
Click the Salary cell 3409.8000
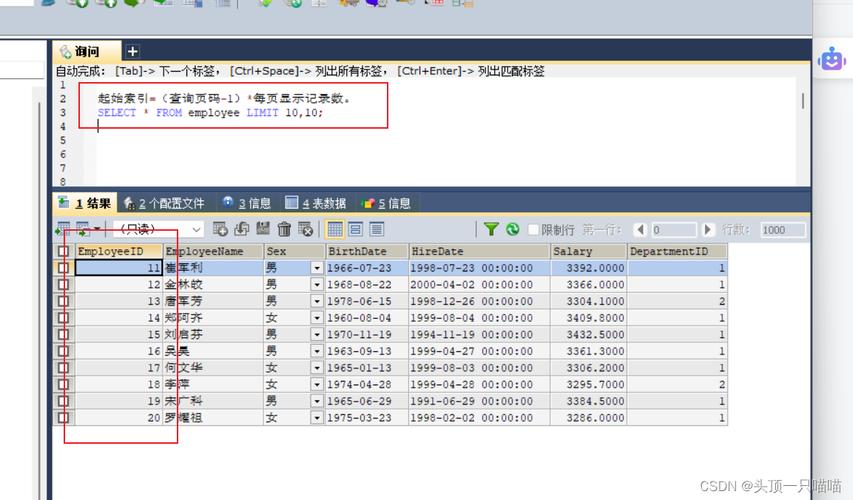(589, 318)
